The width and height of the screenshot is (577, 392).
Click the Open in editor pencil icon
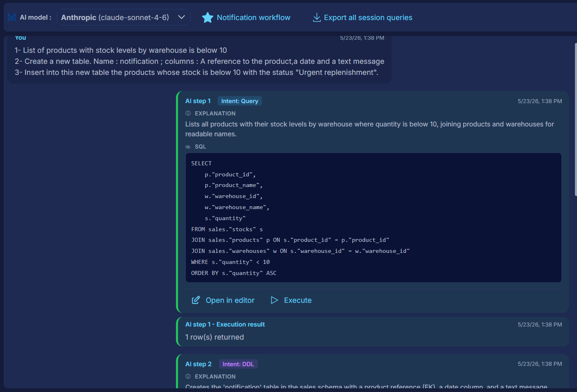tap(196, 300)
